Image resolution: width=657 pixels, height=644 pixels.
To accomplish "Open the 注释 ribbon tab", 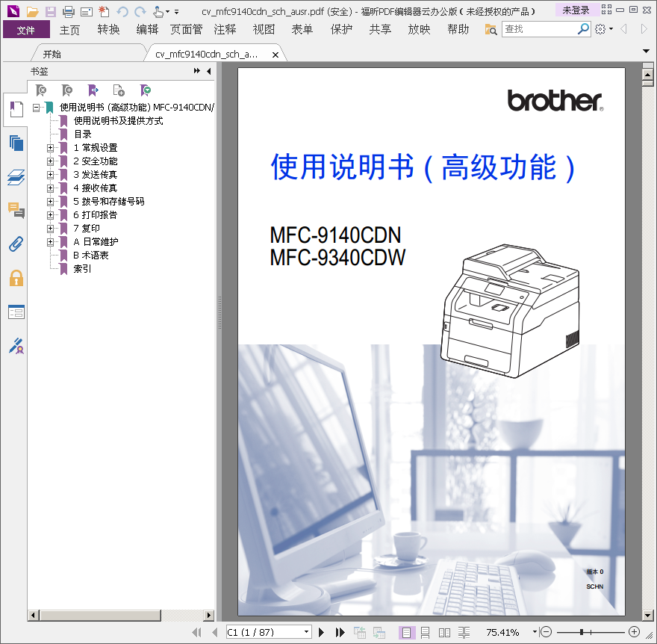I will tap(225, 30).
